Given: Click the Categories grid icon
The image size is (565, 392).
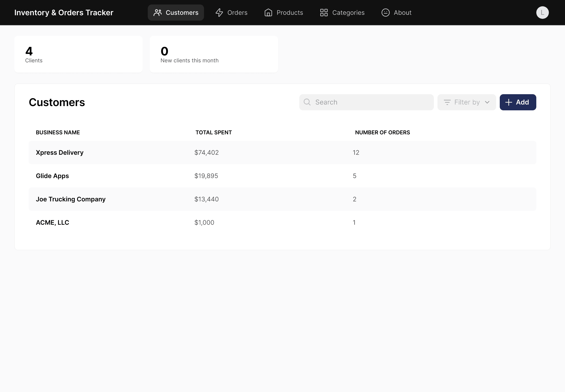Looking at the screenshot, I should click(x=324, y=13).
